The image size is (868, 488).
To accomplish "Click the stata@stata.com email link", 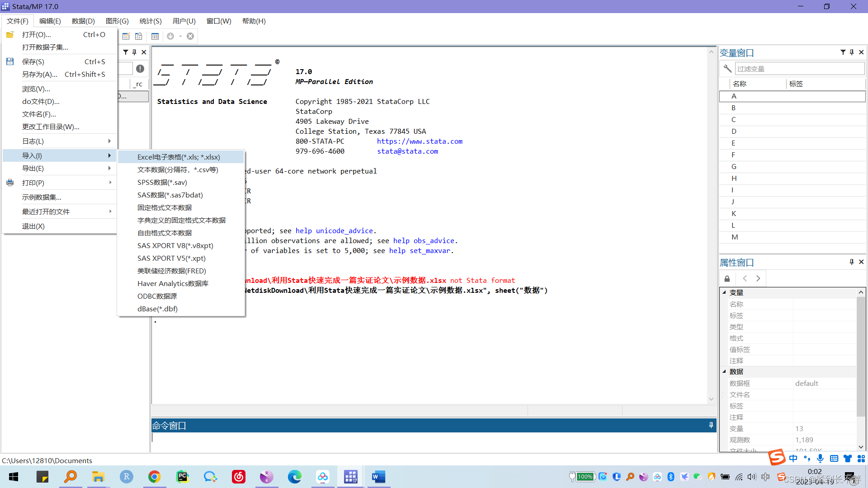I will tap(407, 151).
